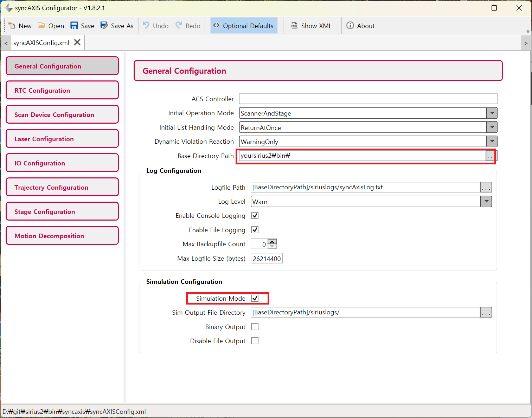
Task: Browse for Logfile Path
Action: click(x=486, y=187)
